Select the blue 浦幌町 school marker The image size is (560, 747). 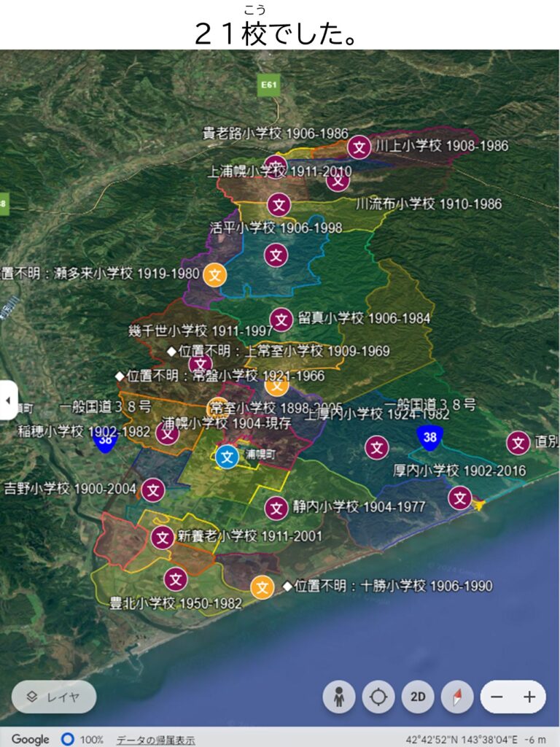pos(227,457)
